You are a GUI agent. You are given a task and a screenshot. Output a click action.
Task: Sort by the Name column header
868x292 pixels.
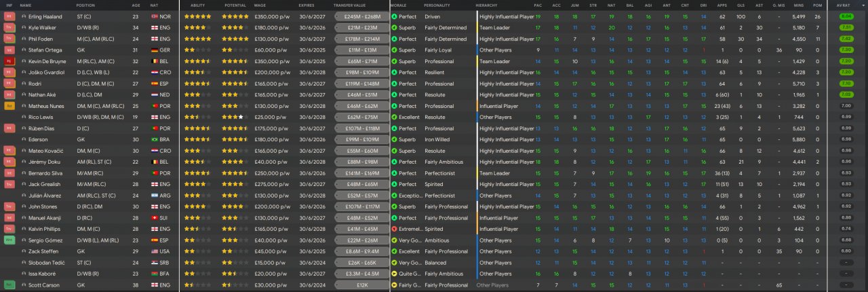(x=26, y=5)
